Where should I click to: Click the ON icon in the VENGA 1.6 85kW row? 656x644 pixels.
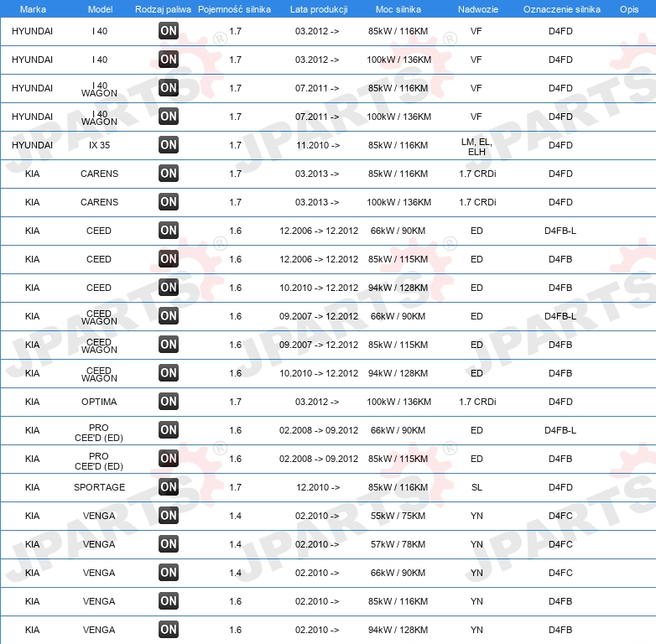[x=169, y=601]
